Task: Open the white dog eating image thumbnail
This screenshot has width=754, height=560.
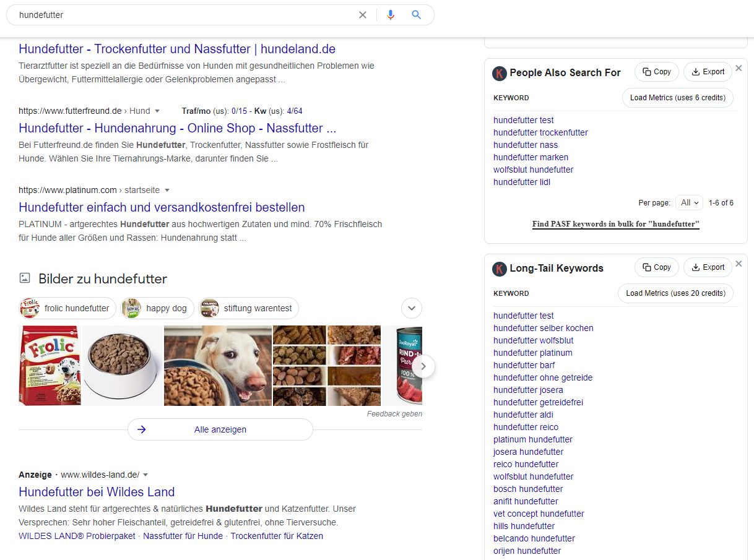Action: tap(218, 366)
